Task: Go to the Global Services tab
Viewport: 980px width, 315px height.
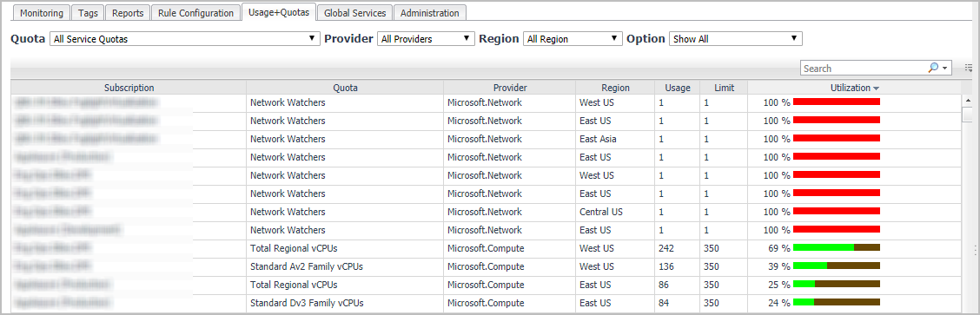Action: pyautogui.click(x=354, y=12)
